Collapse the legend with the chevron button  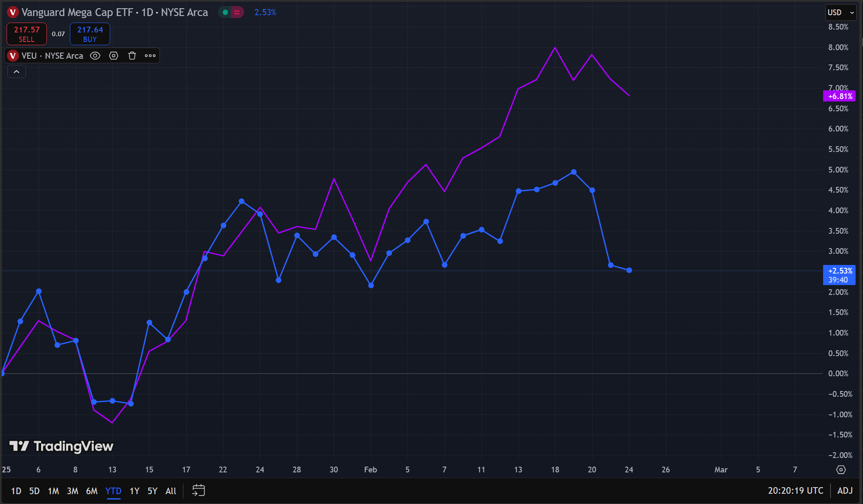coord(16,72)
